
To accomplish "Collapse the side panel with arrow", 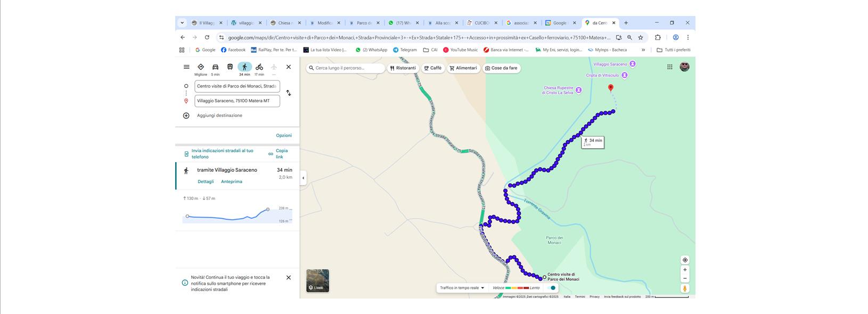I will [x=303, y=178].
